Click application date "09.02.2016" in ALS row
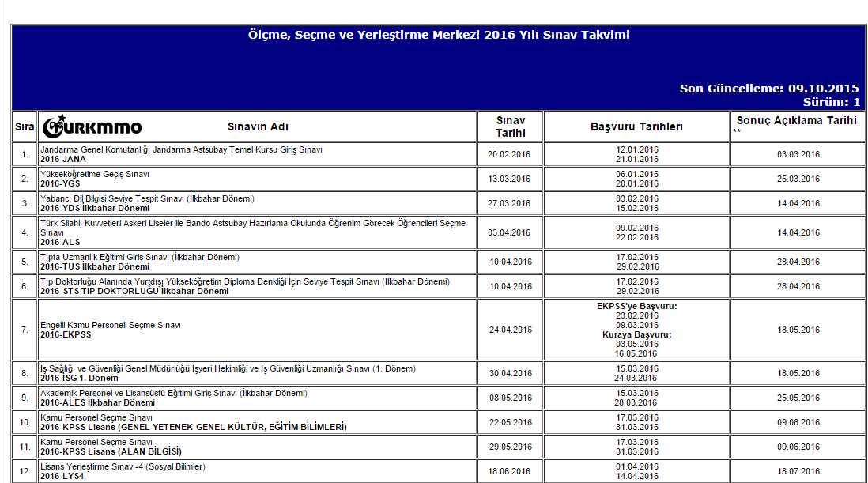The image size is (868, 483). tap(637, 228)
